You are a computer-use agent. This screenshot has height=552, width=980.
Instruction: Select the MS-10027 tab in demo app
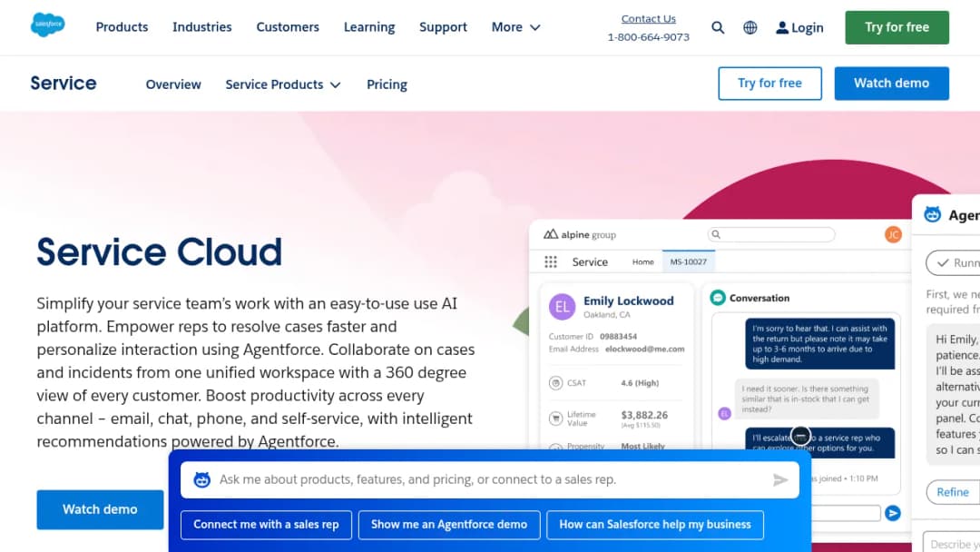[688, 262]
